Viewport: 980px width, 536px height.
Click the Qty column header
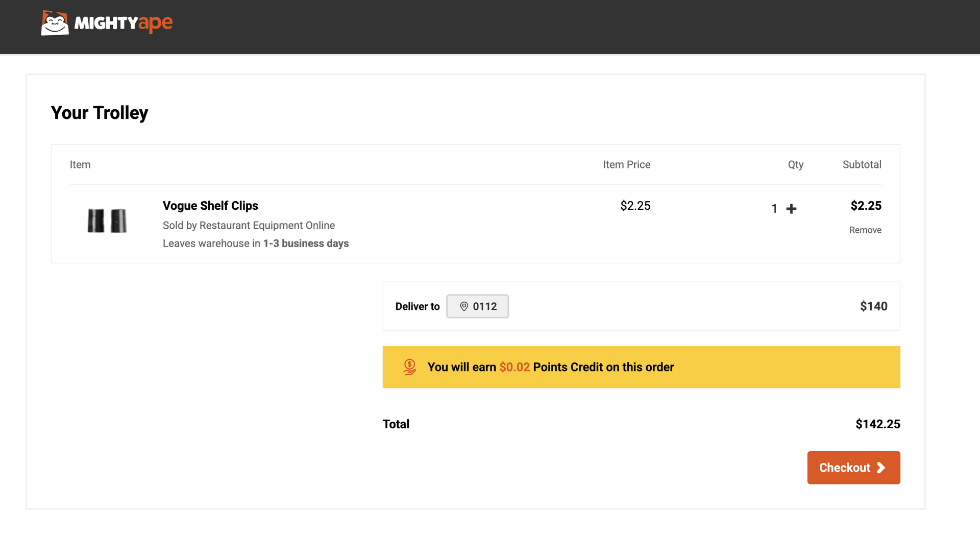pyautogui.click(x=795, y=165)
